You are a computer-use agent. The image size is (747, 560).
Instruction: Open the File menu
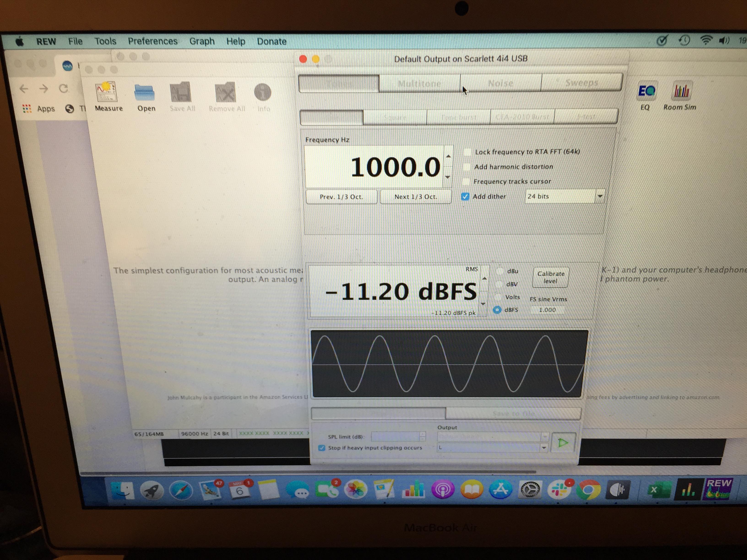point(75,41)
